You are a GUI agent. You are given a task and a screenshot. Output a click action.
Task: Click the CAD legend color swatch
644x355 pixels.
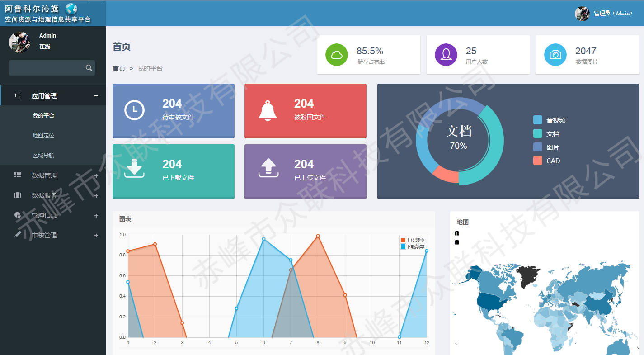click(x=537, y=161)
